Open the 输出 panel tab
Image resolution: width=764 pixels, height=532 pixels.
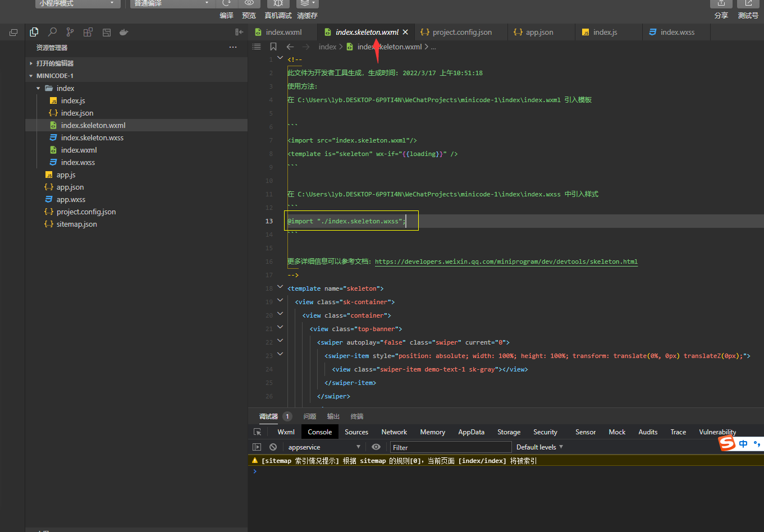[333, 416]
